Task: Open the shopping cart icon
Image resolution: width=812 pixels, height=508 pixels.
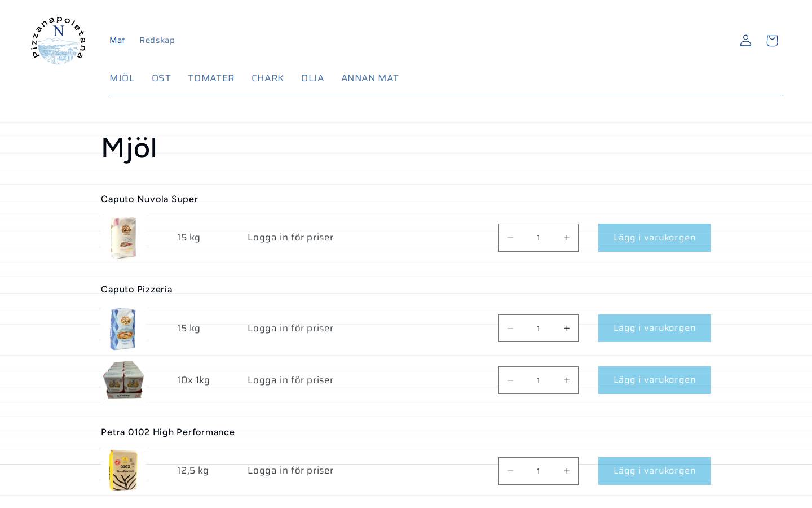Action: (772, 40)
